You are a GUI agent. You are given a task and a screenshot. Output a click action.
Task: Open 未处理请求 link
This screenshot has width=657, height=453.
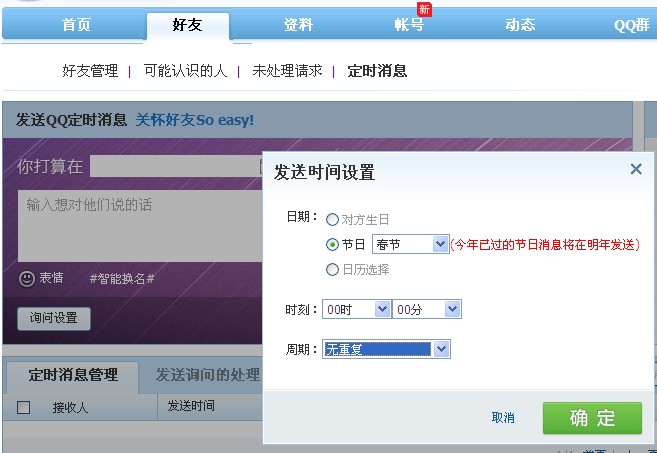click(287, 71)
